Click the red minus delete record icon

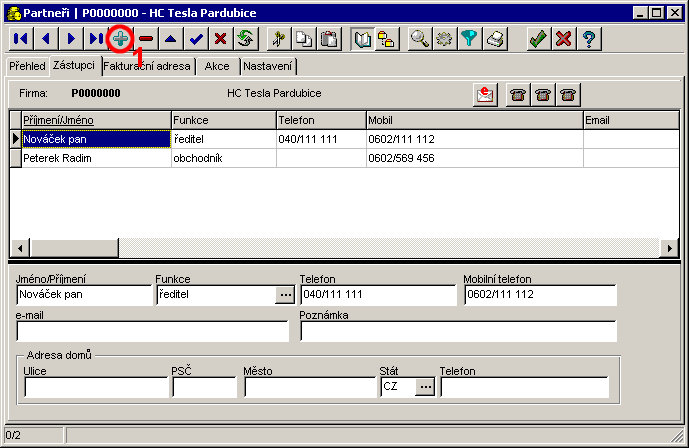coord(147,39)
